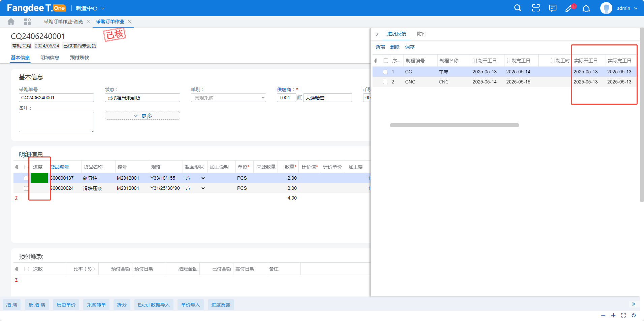
Task: Open the admin account dropdown arrow
Action: (x=636, y=8)
